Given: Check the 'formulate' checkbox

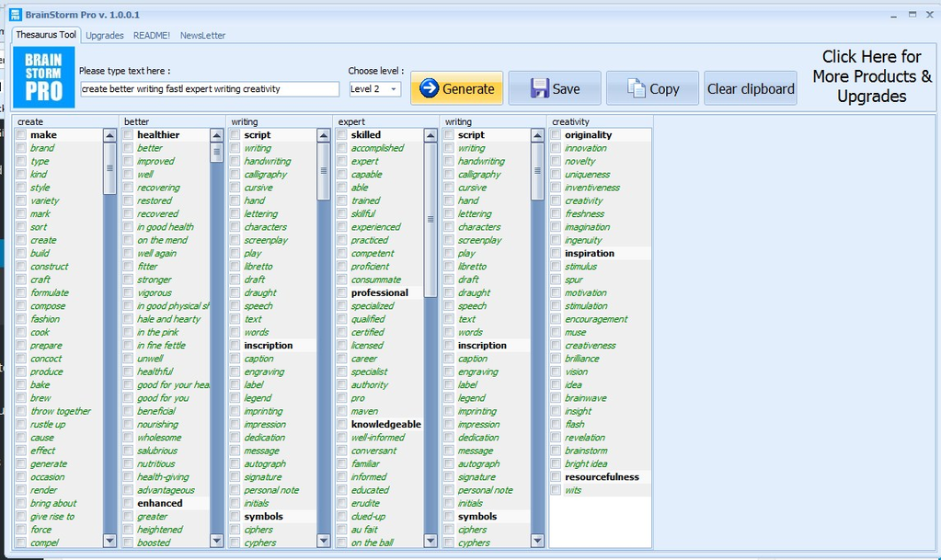Looking at the screenshot, I should click(x=21, y=292).
